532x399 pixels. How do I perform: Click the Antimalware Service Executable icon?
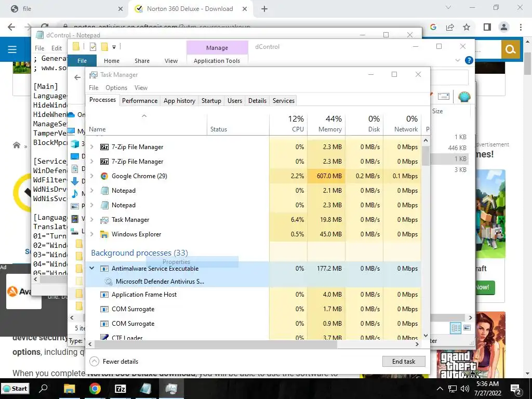[104, 269]
